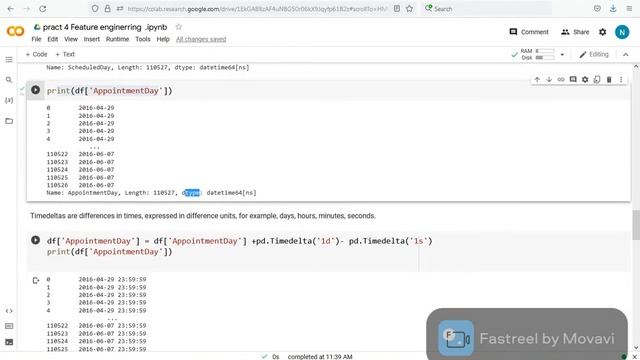The width and height of the screenshot is (640, 360).
Task: Add a new Text cell
Action: (65, 54)
